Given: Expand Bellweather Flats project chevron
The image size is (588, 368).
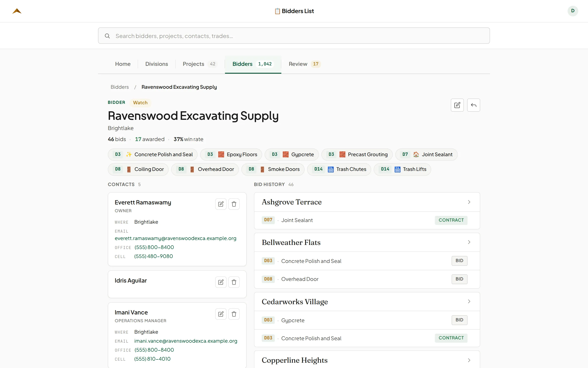Looking at the screenshot, I should [469, 242].
